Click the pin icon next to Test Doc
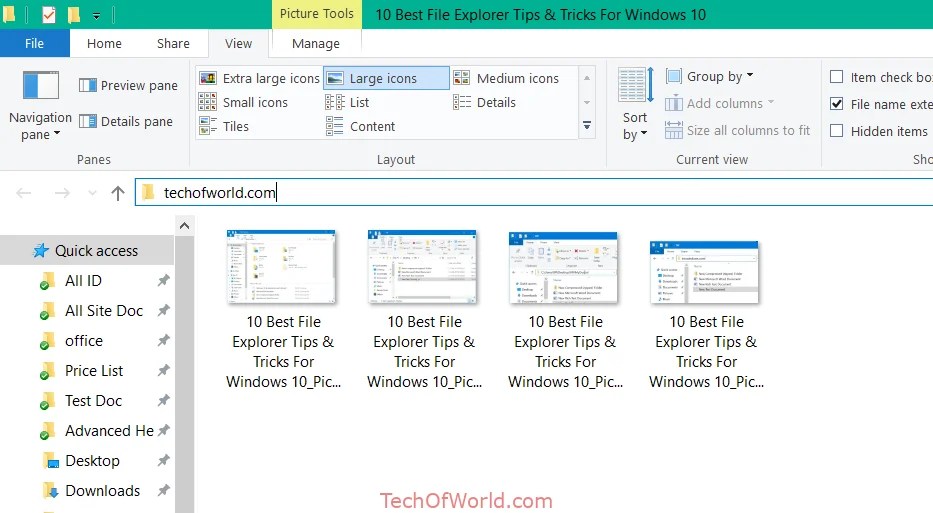This screenshot has height=513, width=933. (x=163, y=400)
